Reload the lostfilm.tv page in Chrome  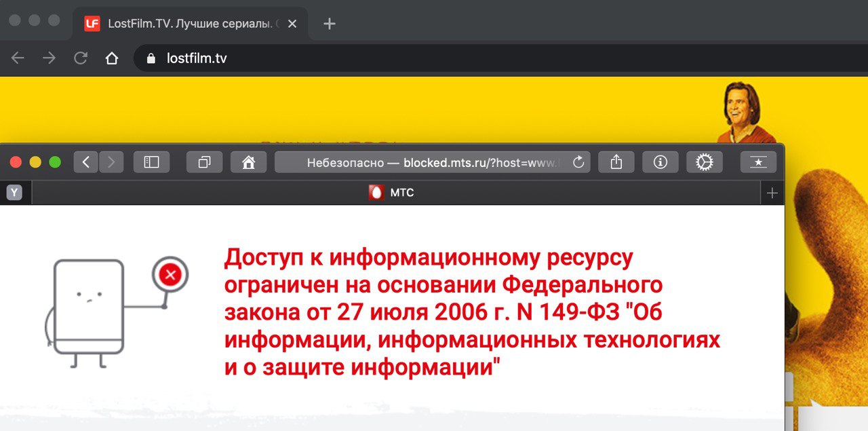(x=81, y=58)
